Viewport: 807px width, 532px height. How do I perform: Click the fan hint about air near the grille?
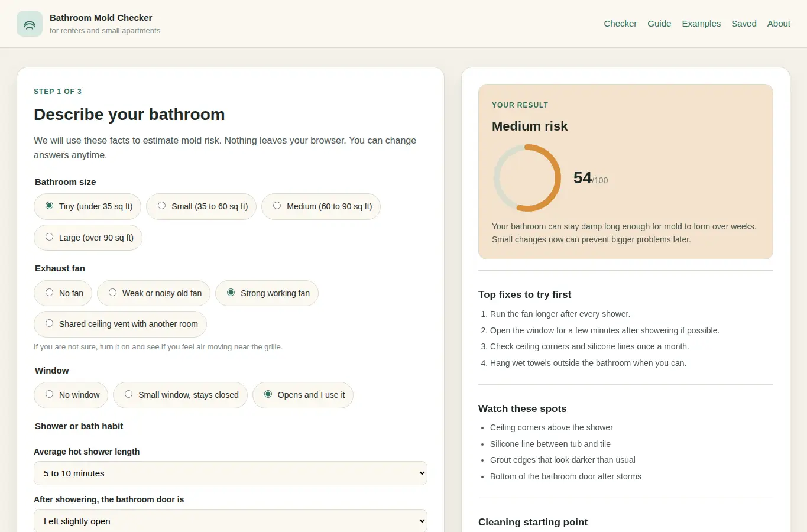(158, 347)
